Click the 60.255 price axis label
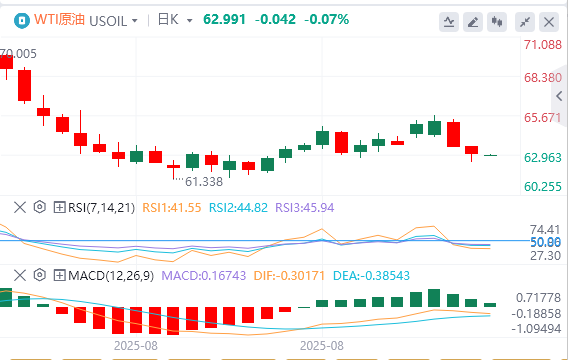Viewport: 568px width, 360px height. 543,187
